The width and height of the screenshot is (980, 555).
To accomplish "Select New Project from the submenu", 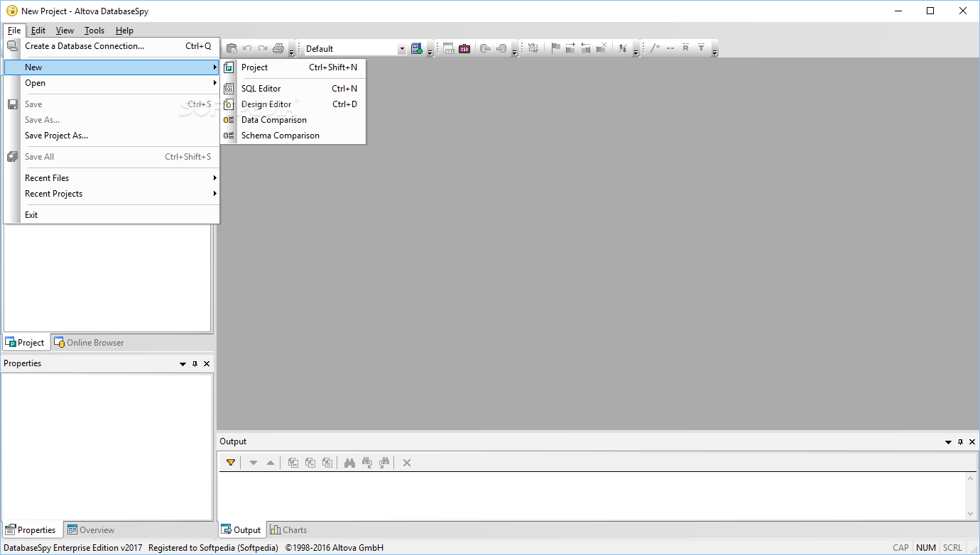I will point(293,67).
